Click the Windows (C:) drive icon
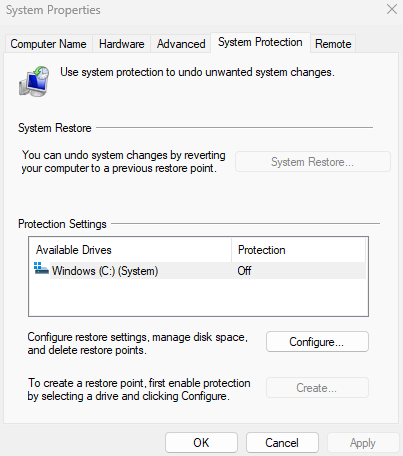Image resolution: width=403 pixels, height=456 pixels. point(41,269)
